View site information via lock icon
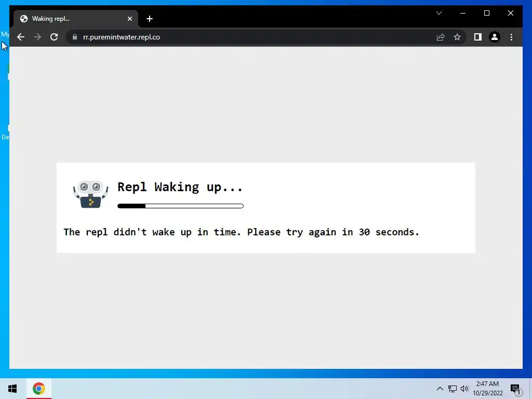Image resolution: width=532 pixels, height=399 pixels. 75,37
